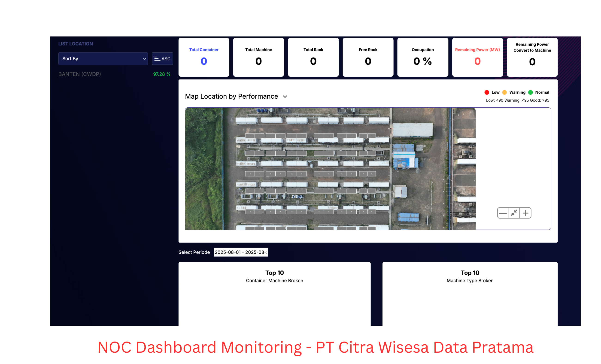This screenshot has height=364, width=601.
Task: Select the BANTEN (CWDP) location
Action: (x=79, y=74)
